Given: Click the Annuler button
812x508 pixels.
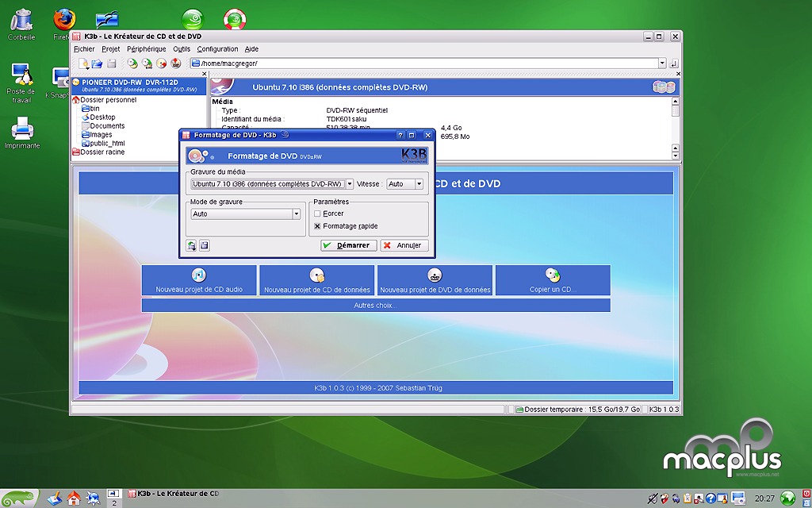Looking at the screenshot, I should tap(404, 245).
